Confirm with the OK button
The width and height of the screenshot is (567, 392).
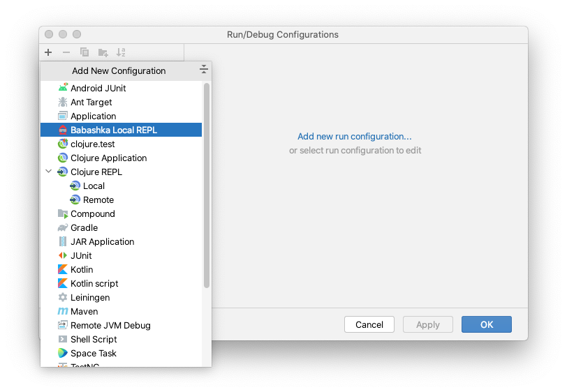pos(487,324)
